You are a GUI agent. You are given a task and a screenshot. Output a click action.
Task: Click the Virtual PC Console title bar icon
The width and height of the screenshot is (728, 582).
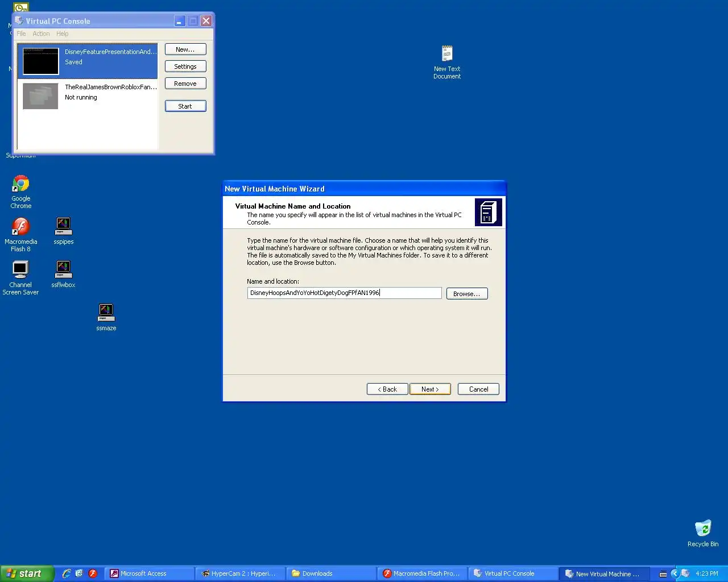point(19,20)
